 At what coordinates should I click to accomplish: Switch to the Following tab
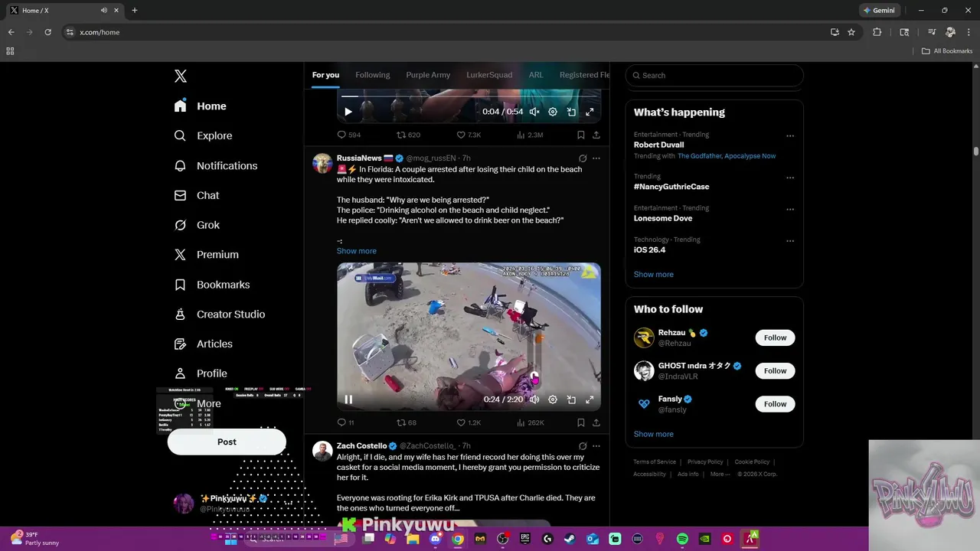point(373,75)
